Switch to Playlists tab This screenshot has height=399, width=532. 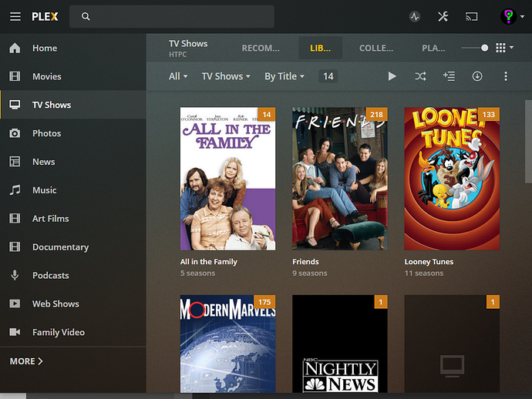pyautogui.click(x=433, y=48)
